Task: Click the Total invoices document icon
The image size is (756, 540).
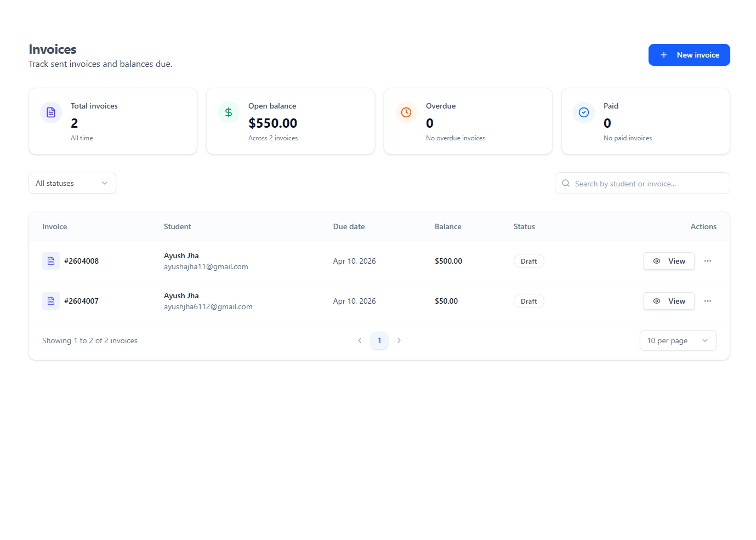Action: click(x=51, y=112)
